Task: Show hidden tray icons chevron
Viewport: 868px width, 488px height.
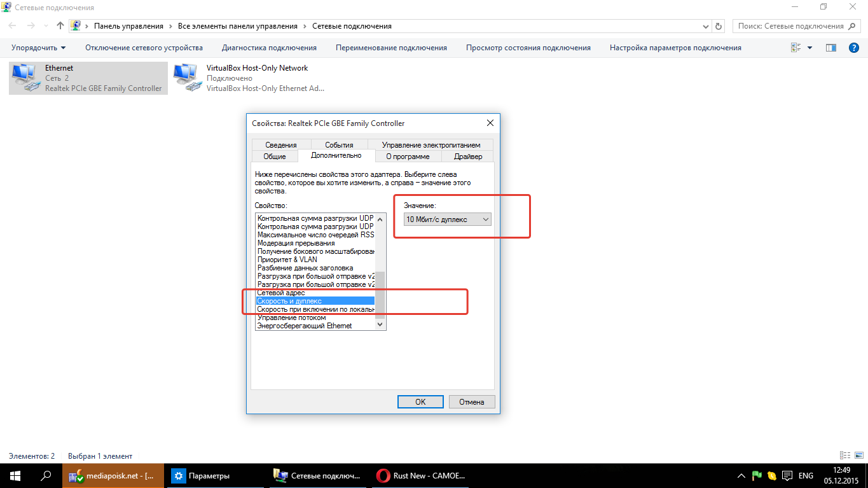Action: pyautogui.click(x=741, y=476)
